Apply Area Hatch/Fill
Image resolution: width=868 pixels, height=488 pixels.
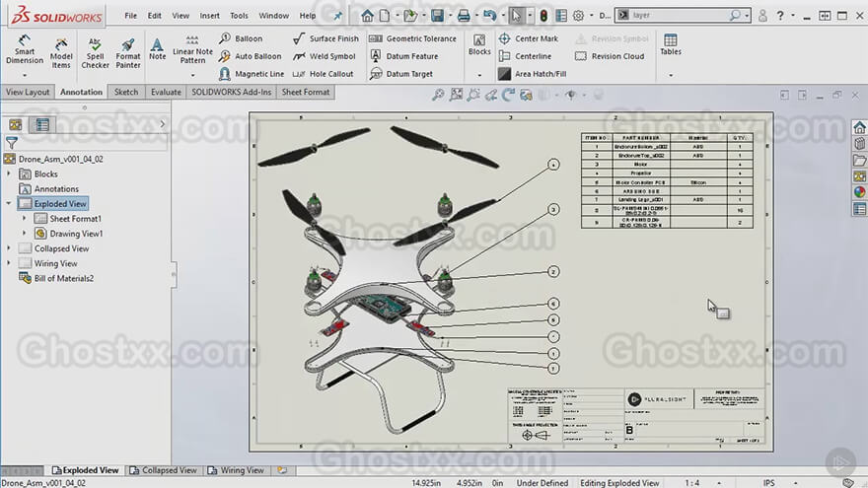pos(532,74)
